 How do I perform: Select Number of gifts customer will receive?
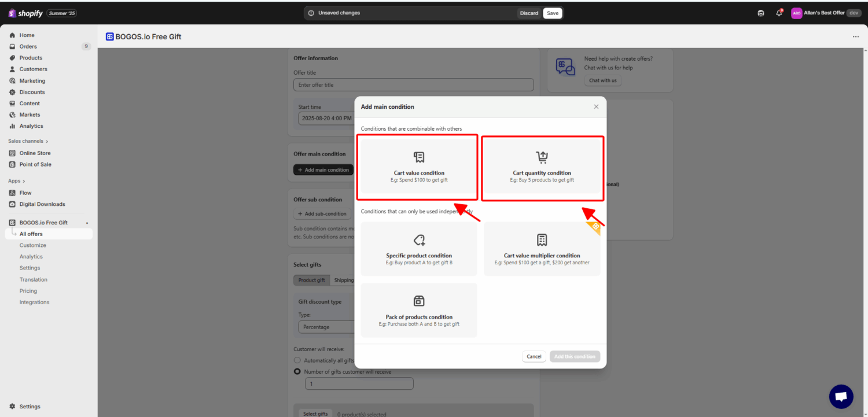(x=297, y=372)
